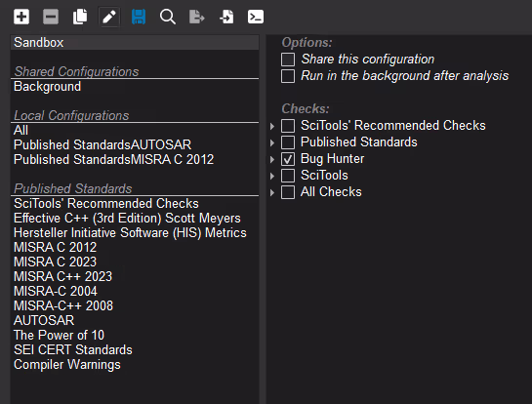Expand SciTools' Recommended Checks tree arrow
Screen dimensions: 532x404
click(272, 126)
